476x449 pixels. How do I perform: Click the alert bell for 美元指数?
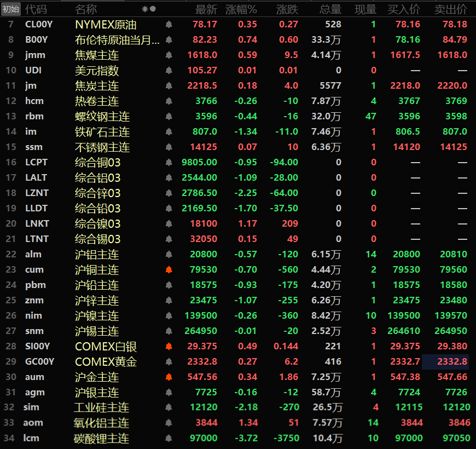pyautogui.click(x=169, y=71)
